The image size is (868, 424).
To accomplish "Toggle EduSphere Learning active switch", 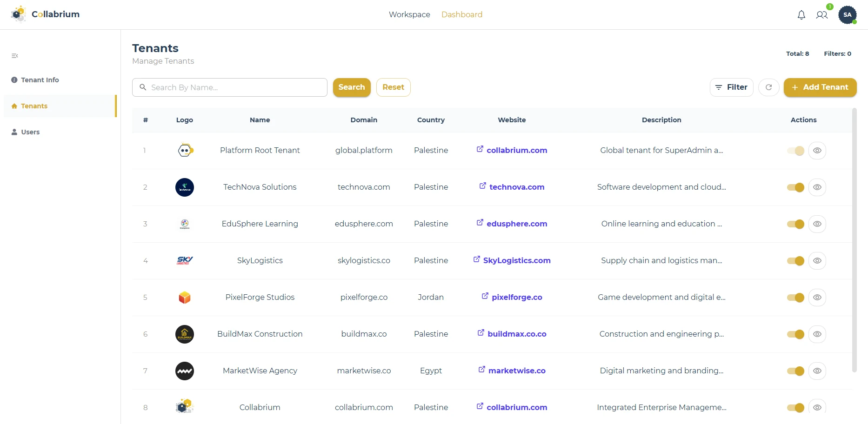I will click(795, 224).
